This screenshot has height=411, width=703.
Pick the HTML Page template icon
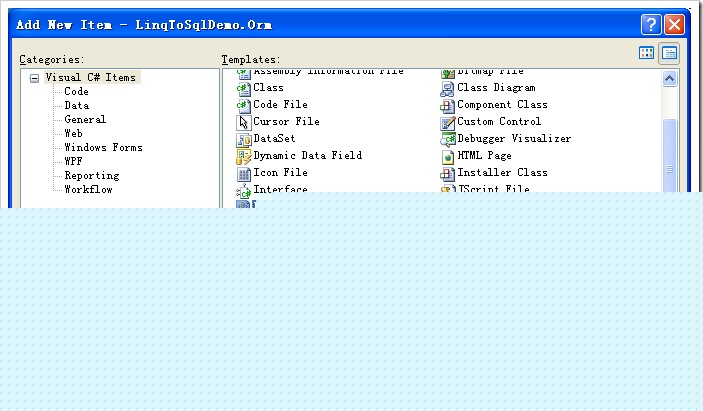tap(447, 156)
